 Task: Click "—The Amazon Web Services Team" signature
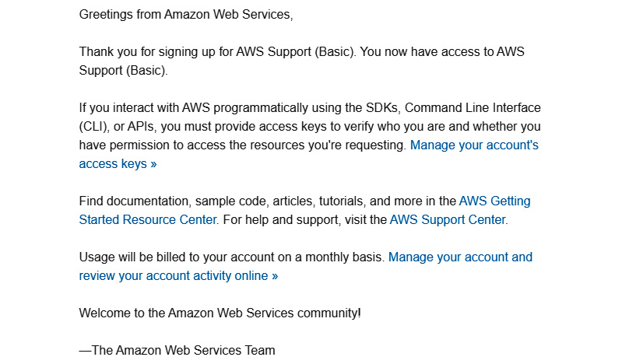coord(177,351)
